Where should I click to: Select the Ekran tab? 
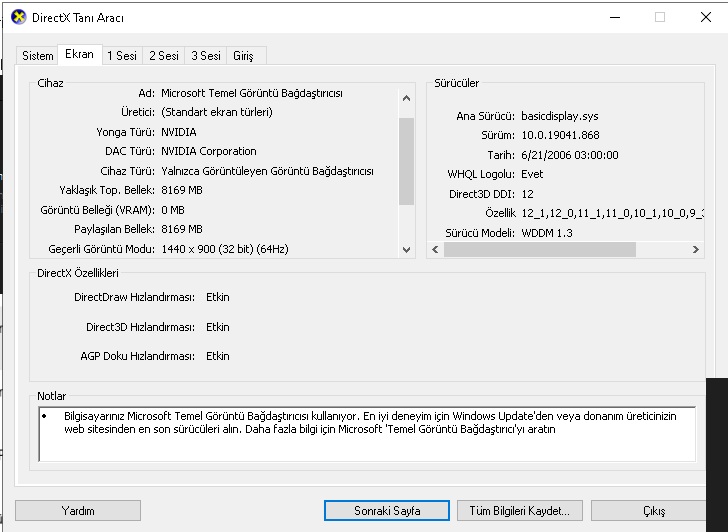79,54
